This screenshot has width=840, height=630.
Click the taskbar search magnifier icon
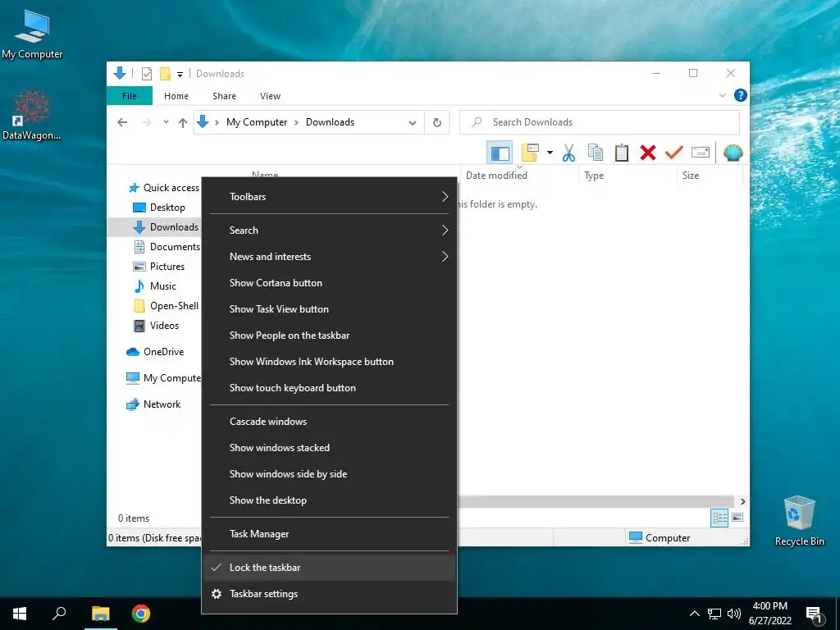[59, 613]
